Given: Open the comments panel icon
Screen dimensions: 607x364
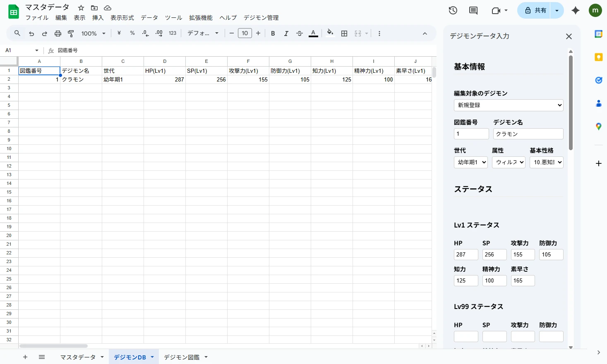Looking at the screenshot, I should coord(473,10).
